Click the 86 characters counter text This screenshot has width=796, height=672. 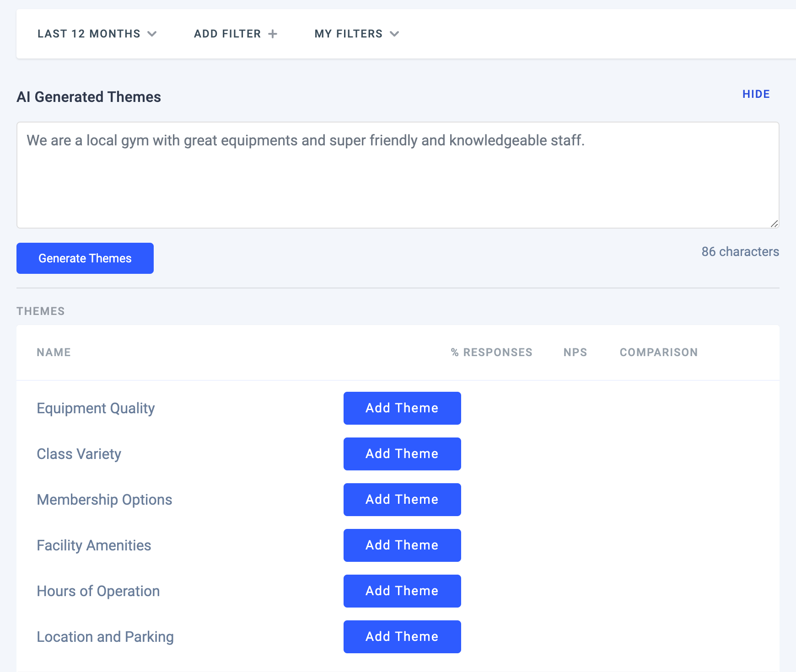tap(740, 251)
